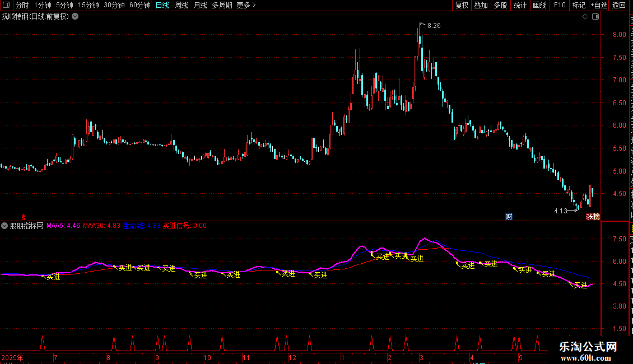Select the 60分钟 period
The width and height of the screenshot is (633, 364).
coord(139,5)
